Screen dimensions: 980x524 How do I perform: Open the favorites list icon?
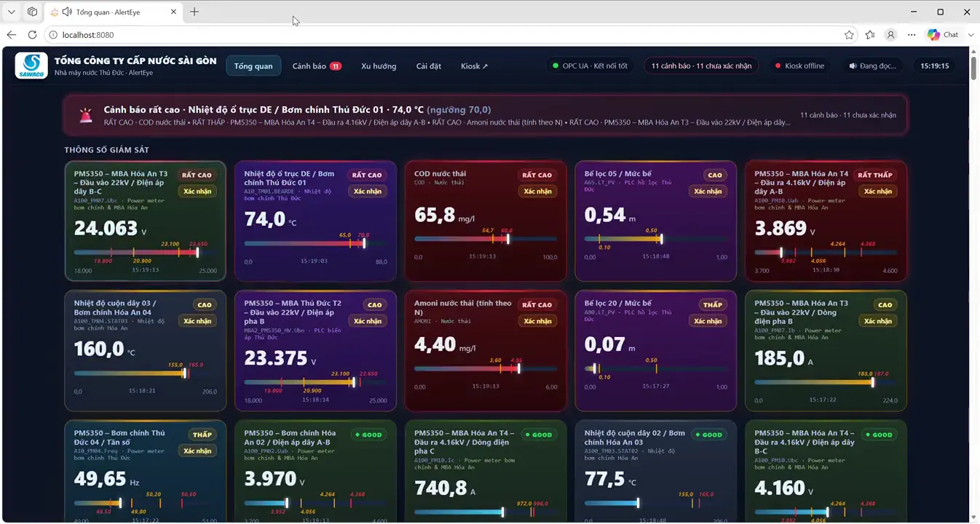[x=870, y=35]
